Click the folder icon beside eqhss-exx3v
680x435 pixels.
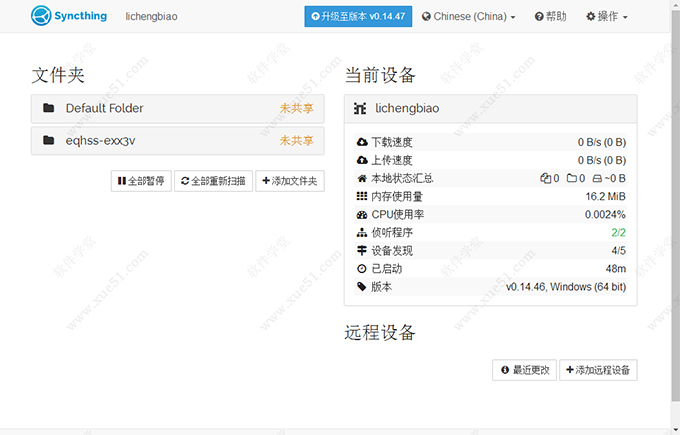coord(48,141)
